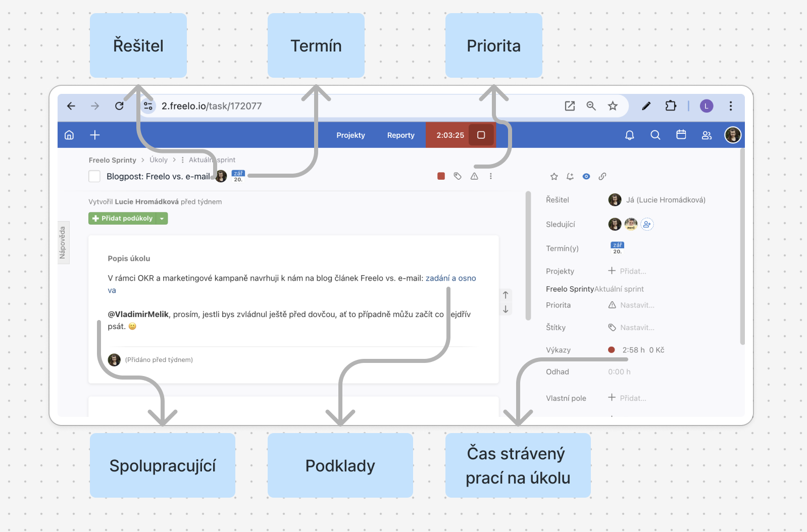Open the Freelo Sprinty breadcrumb

coord(113,160)
